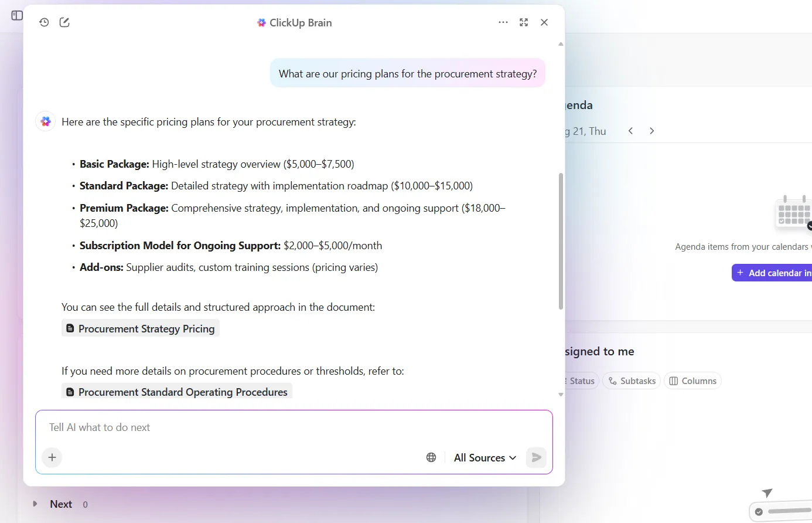This screenshot has width=812, height=523.
Task: Expand the Next section
Action: [x=35, y=504]
